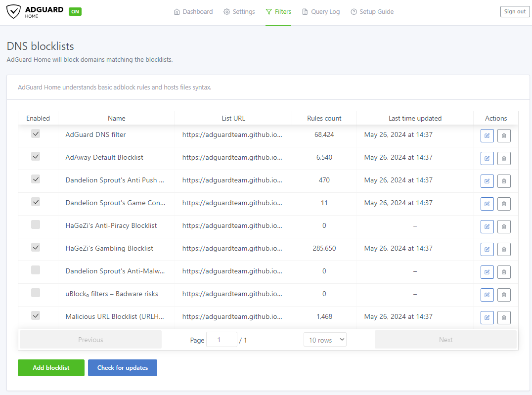This screenshot has height=395, width=532.
Task: Edit the AdGuard DNS filter entry
Action: pyautogui.click(x=487, y=136)
